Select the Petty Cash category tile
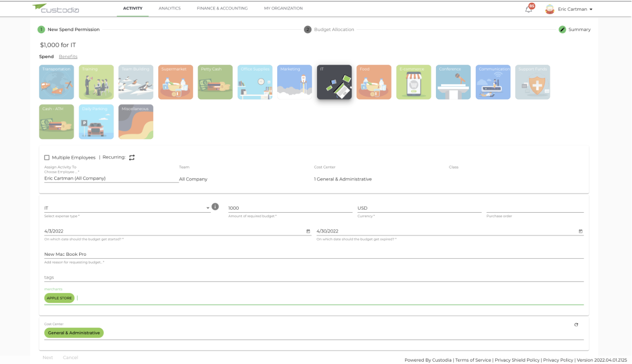This screenshot has width=632, height=364. click(215, 82)
